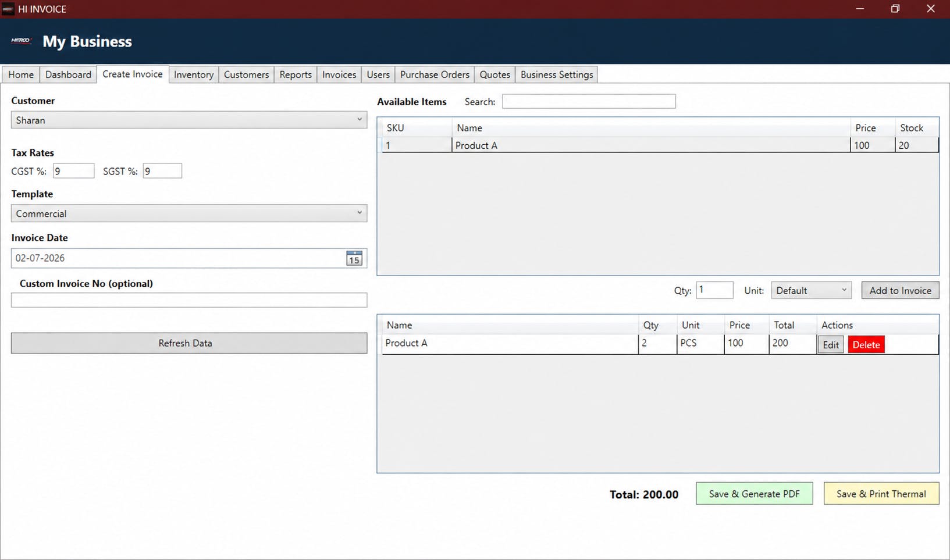Click the SKU column header
950x560 pixels.
[417, 128]
